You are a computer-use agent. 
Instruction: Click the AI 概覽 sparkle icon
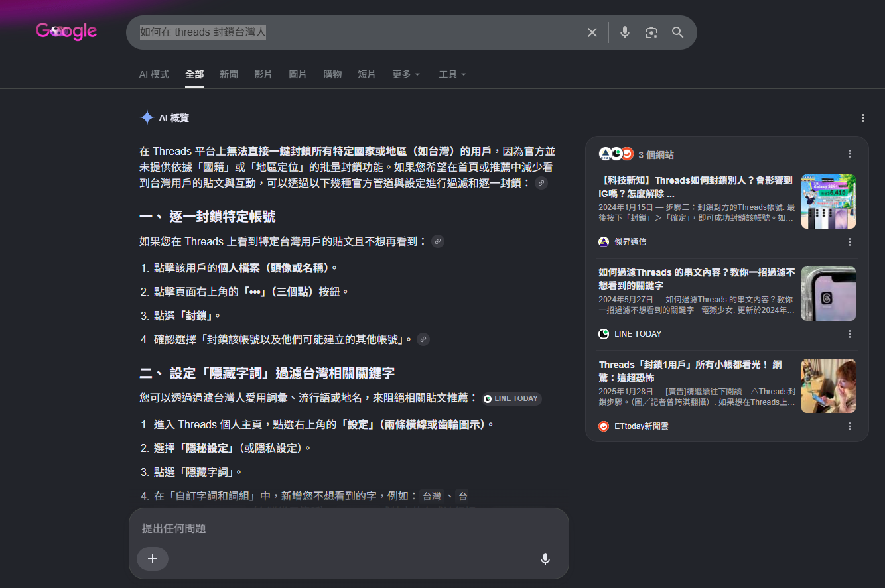[147, 118]
